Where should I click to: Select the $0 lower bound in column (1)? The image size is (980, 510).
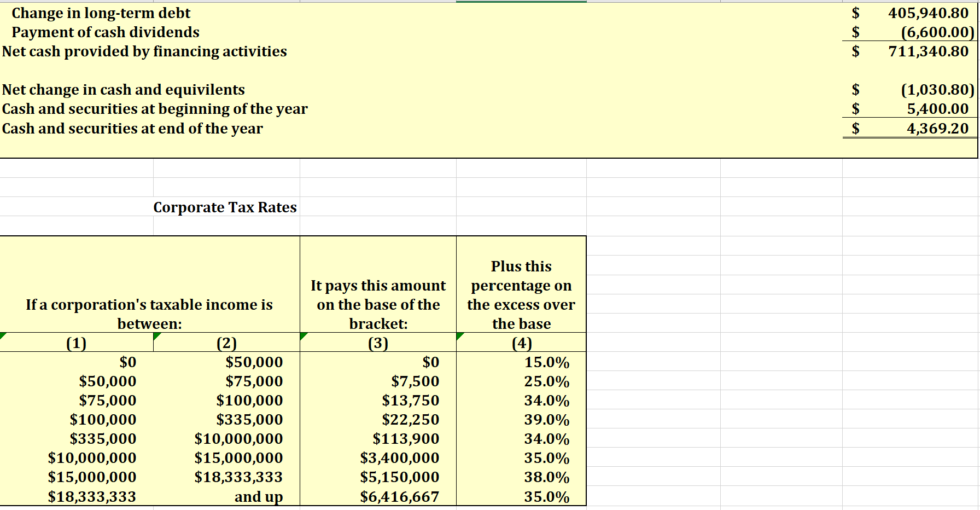pos(128,362)
